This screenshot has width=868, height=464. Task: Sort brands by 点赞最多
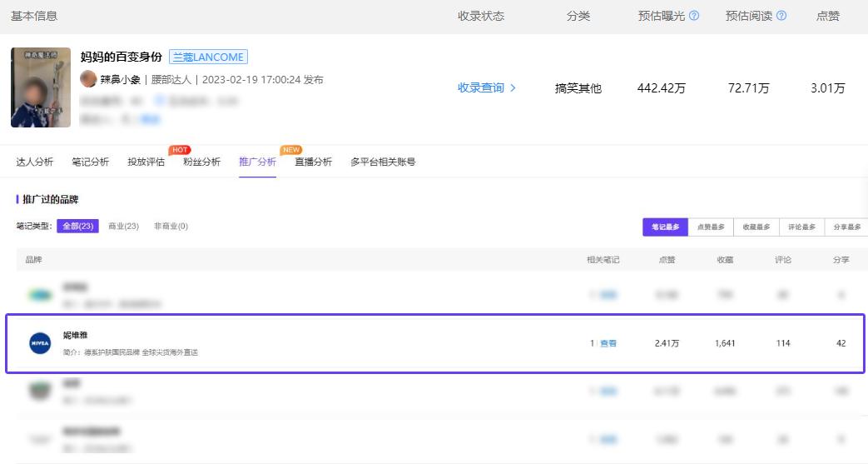pos(710,227)
